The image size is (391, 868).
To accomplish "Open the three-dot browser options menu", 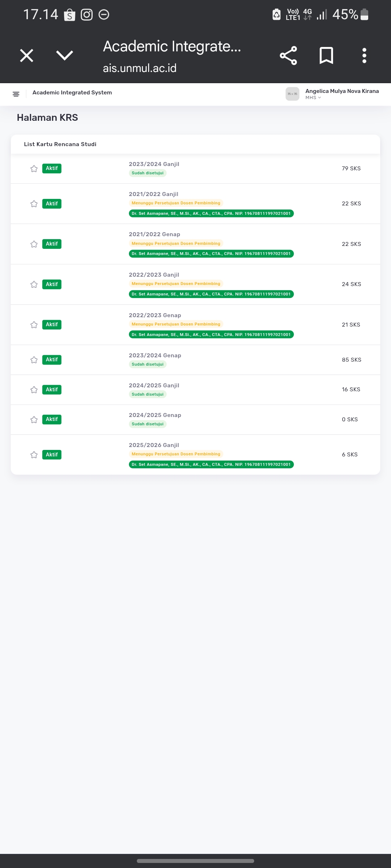I will coord(364,56).
